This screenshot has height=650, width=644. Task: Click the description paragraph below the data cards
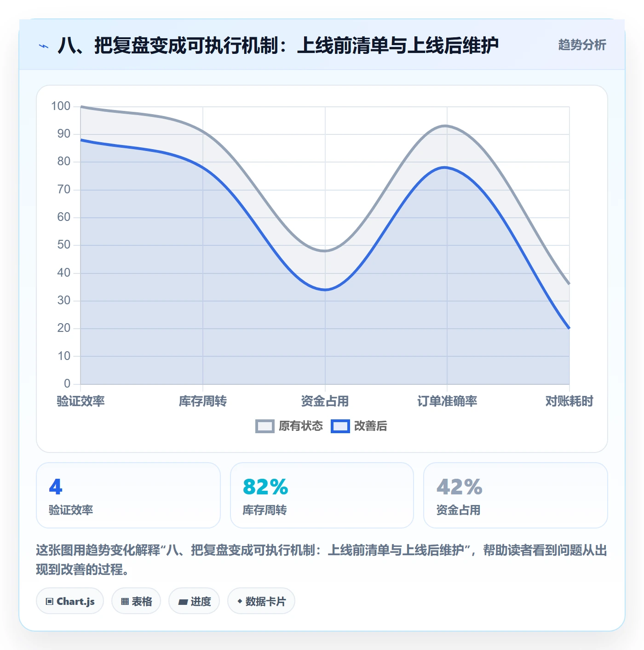[322, 560]
